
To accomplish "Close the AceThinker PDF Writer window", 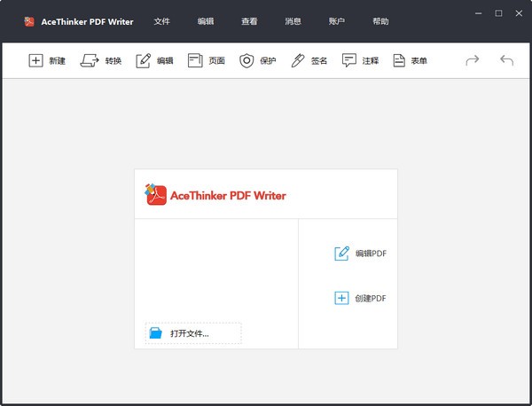I will pos(519,13).
